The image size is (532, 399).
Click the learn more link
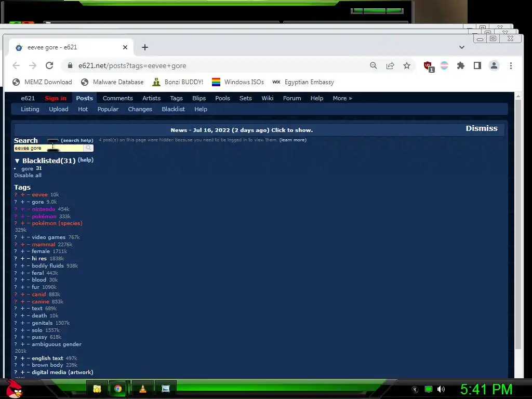pos(293,140)
